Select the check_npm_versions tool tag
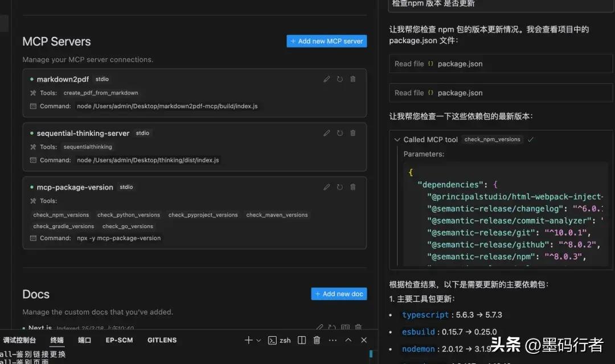615x364 pixels. (61, 214)
